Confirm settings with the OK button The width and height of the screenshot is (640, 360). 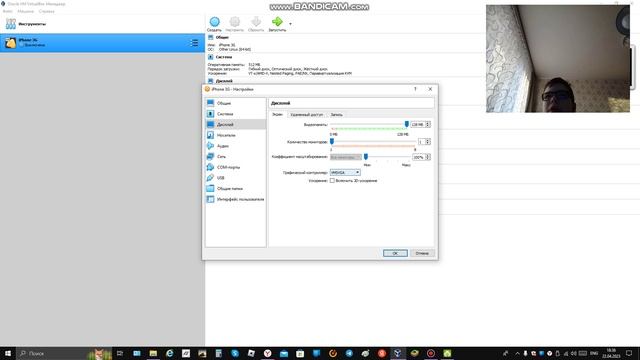pyautogui.click(x=395, y=253)
